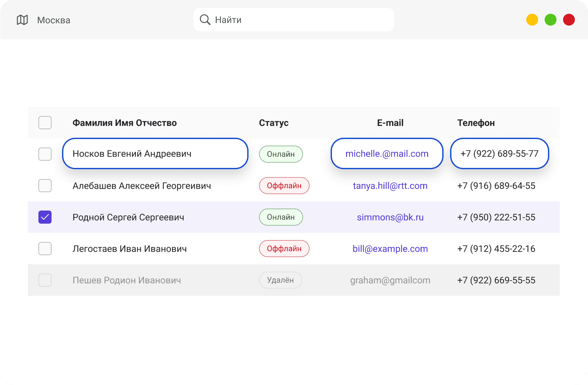Click the michelle.@mail.com email field
Viewport: 588px width, 385px height.
pos(387,154)
